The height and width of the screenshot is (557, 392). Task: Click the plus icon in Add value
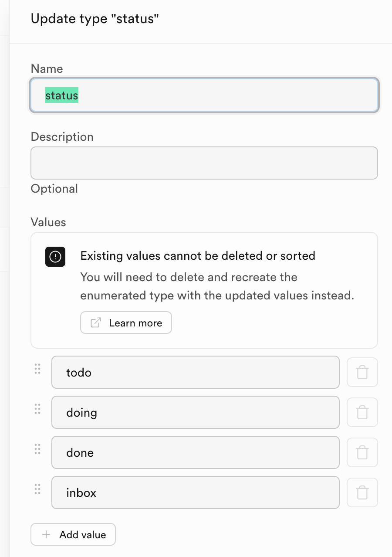tap(46, 534)
